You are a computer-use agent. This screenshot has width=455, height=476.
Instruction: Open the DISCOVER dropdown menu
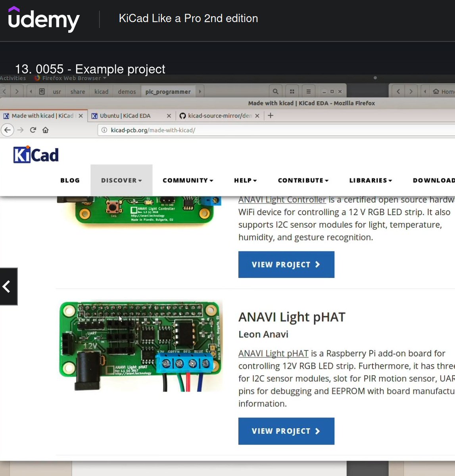tap(121, 180)
